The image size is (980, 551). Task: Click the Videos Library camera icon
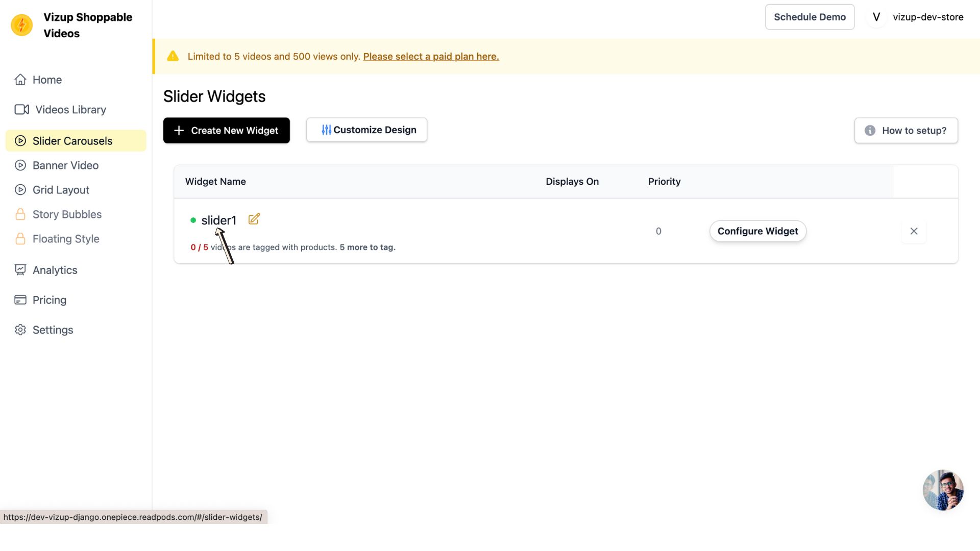(21, 110)
